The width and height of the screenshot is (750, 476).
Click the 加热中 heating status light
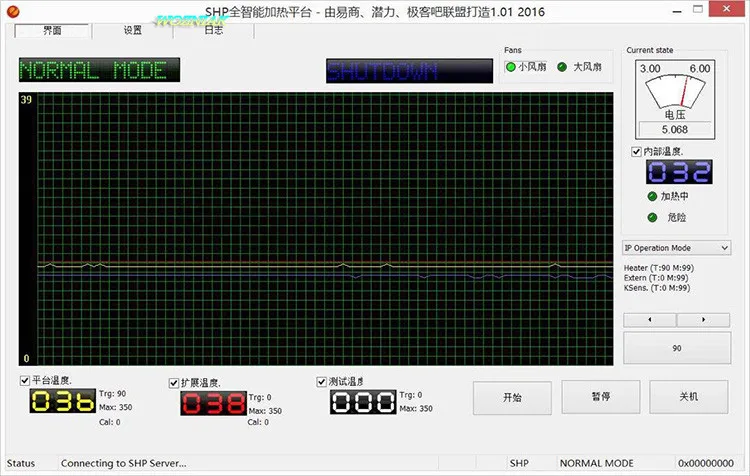pyautogui.click(x=652, y=196)
